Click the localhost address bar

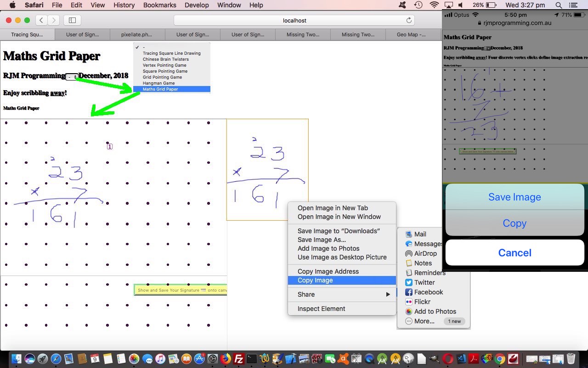294,20
